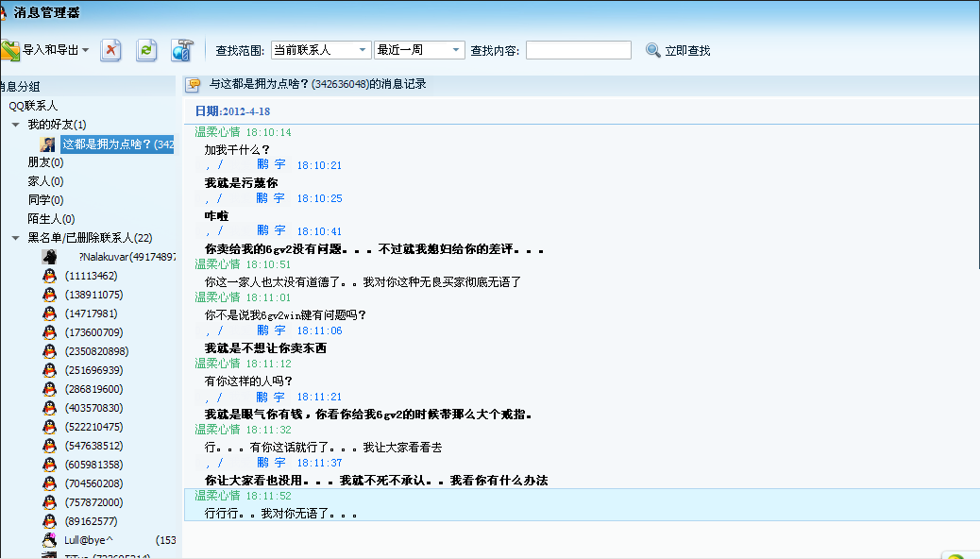Select deleted contact (522210475)

93,427
